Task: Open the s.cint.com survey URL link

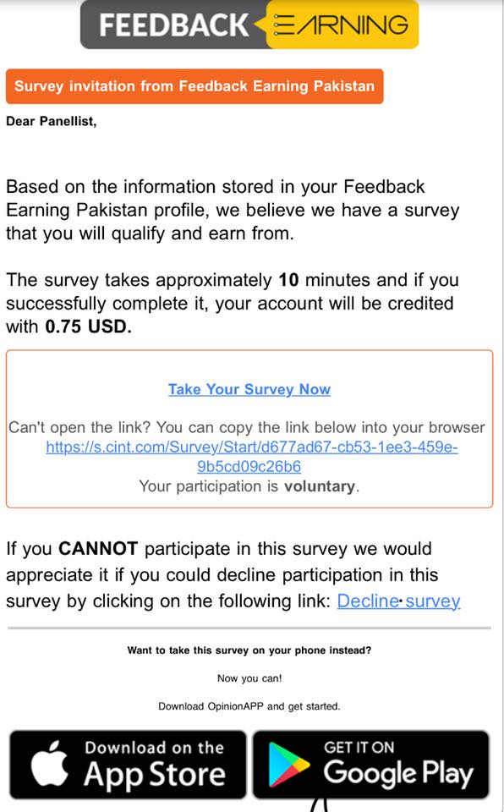Action: [x=252, y=457]
